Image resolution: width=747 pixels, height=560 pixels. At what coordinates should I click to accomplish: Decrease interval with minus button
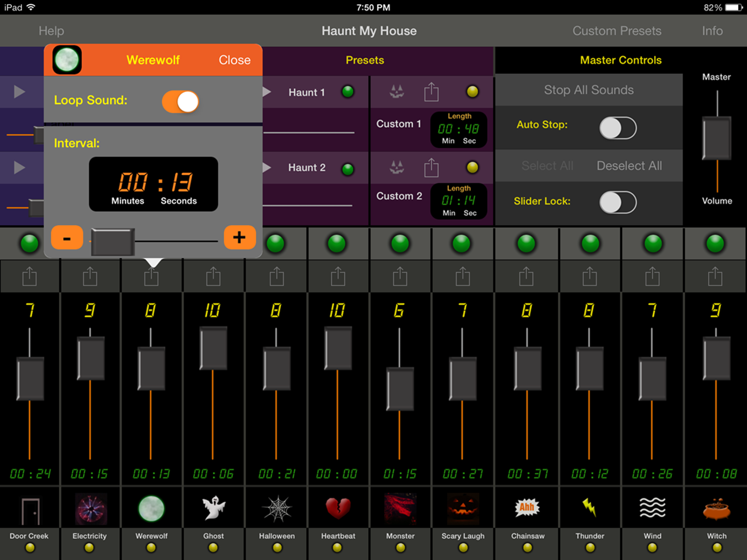tap(67, 237)
